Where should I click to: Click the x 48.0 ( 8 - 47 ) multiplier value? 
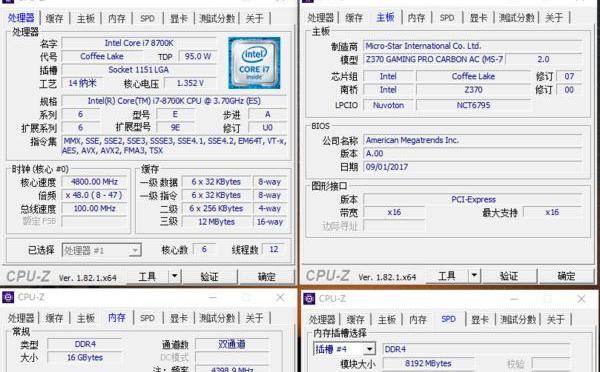tap(94, 195)
